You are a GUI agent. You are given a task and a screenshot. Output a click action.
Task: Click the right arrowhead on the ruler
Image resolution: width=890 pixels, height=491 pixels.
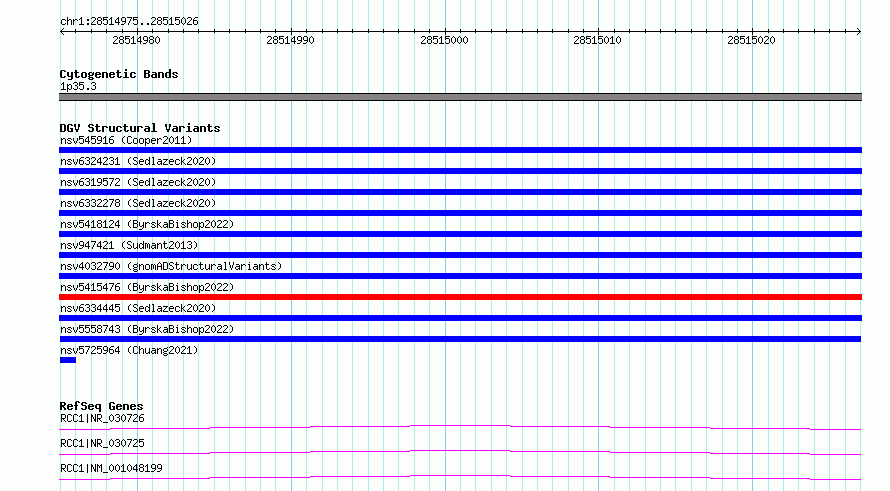859,31
